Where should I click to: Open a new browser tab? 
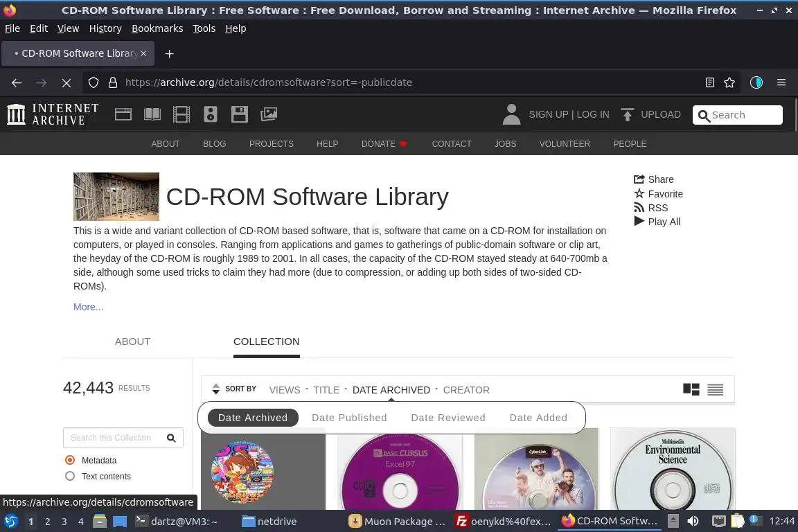[x=170, y=53]
